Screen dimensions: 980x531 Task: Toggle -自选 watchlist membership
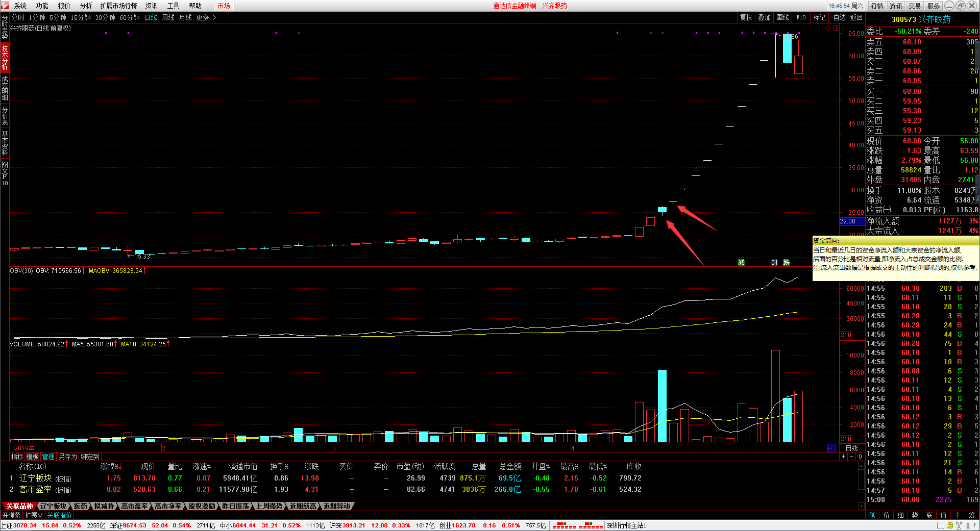point(838,17)
